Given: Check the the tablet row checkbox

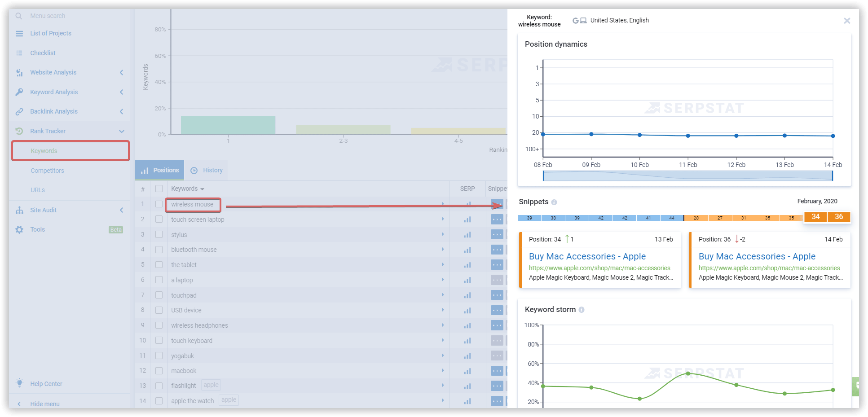Looking at the screenshot, I should coord(159,265).
